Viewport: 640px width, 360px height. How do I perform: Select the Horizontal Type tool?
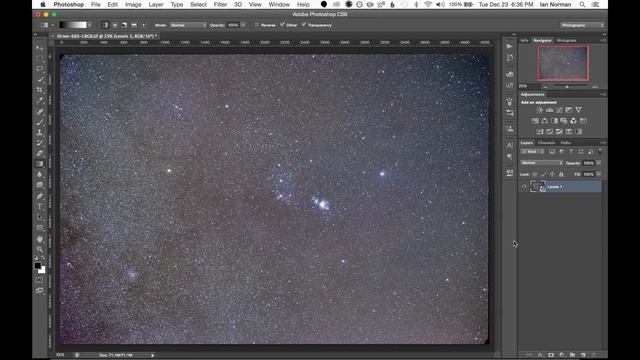click(x=40, y=207)
